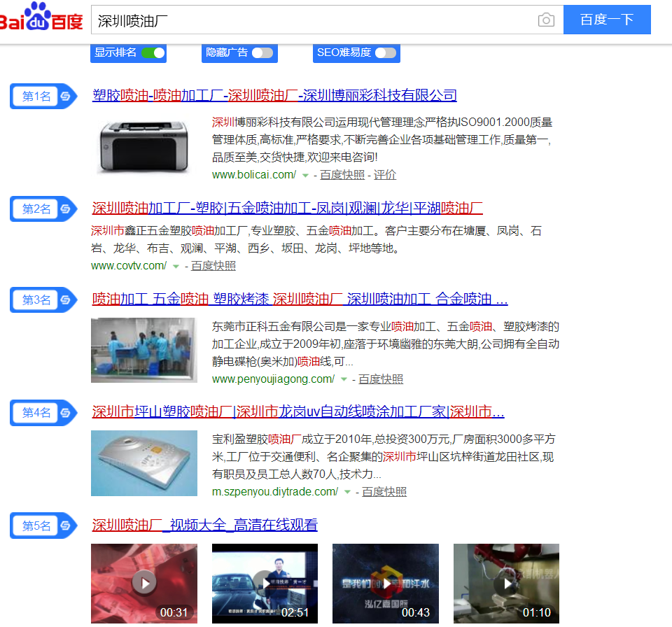Image resolution: width=672 pixels, height=627 pixels.
Task: Click the 第1名 rank label
Action: pyautogui.click(x=36, y=96)
